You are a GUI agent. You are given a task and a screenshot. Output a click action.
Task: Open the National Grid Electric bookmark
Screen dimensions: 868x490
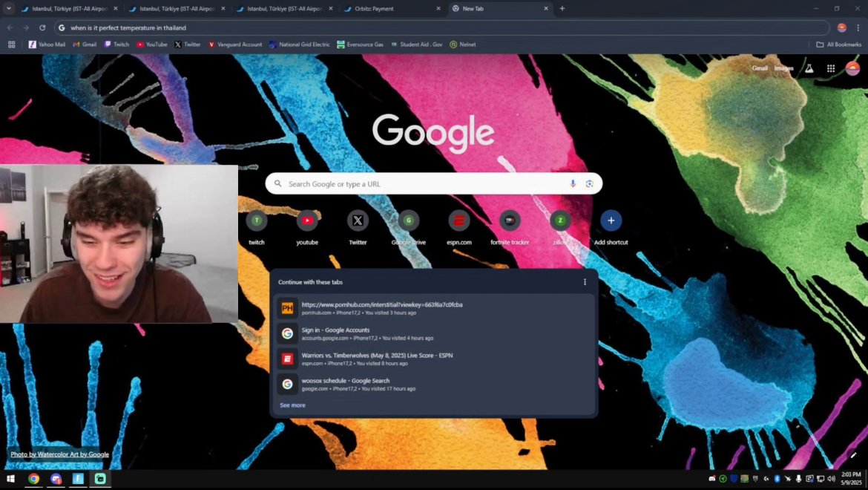click(x=300, y=45)
